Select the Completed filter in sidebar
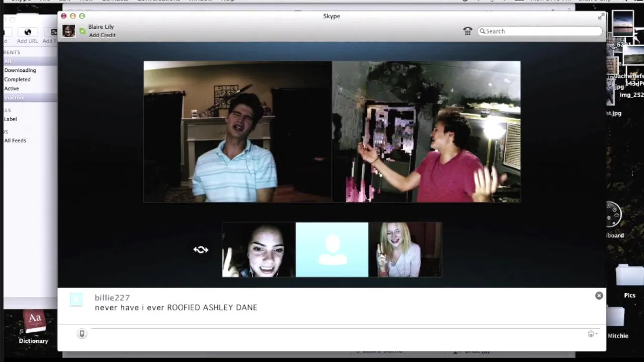Image resolution: width=644 pixels, height=362 pixels. point(17,79)
